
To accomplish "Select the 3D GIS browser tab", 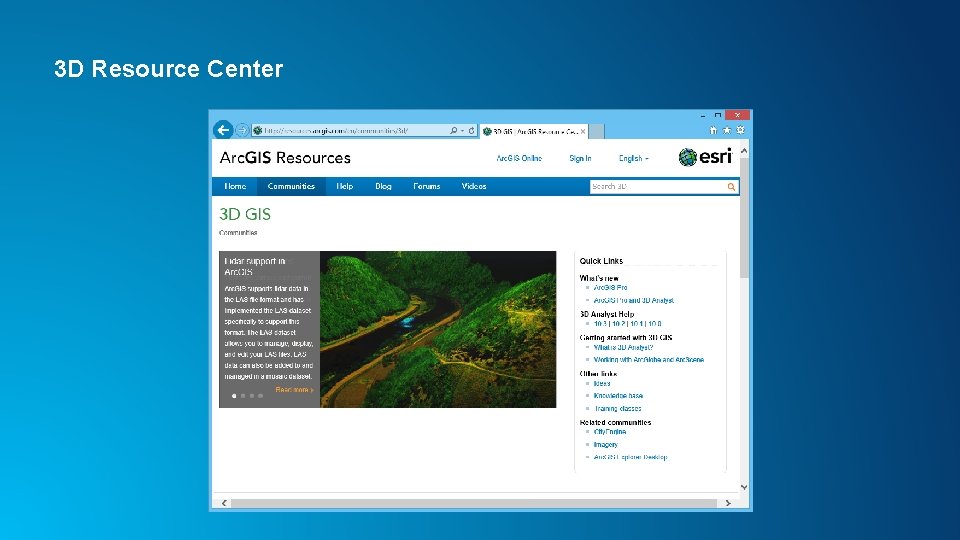I will tap(534, 131).
